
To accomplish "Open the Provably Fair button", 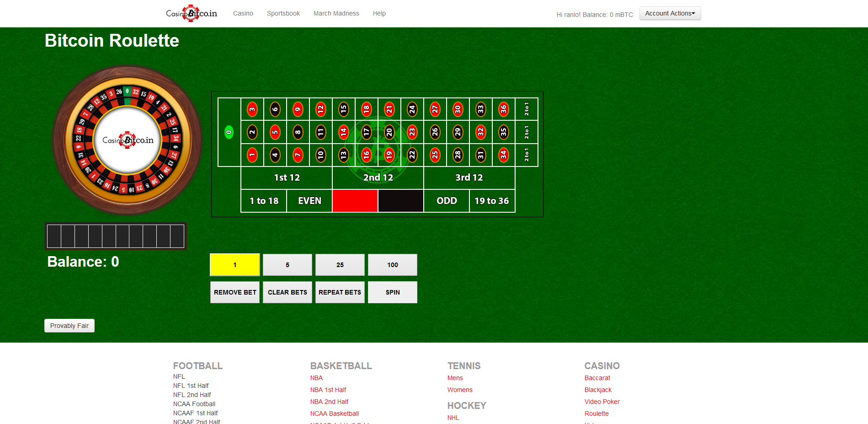I will point(69,326).
